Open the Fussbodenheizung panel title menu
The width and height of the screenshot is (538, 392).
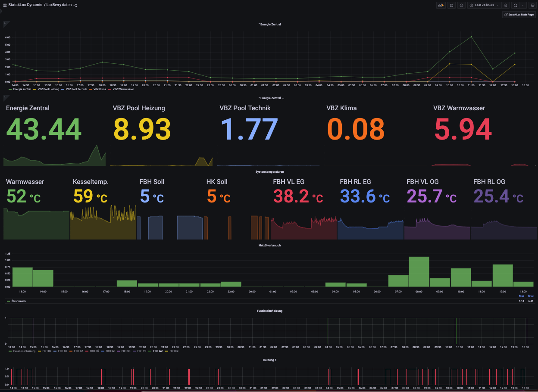pyautogui.click(x=269, y=311)
